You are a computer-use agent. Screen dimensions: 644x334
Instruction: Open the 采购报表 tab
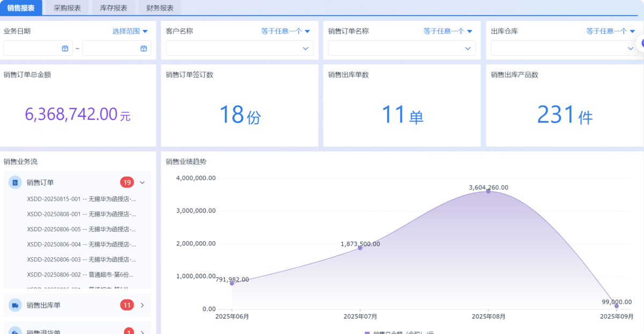coord(67,8)
